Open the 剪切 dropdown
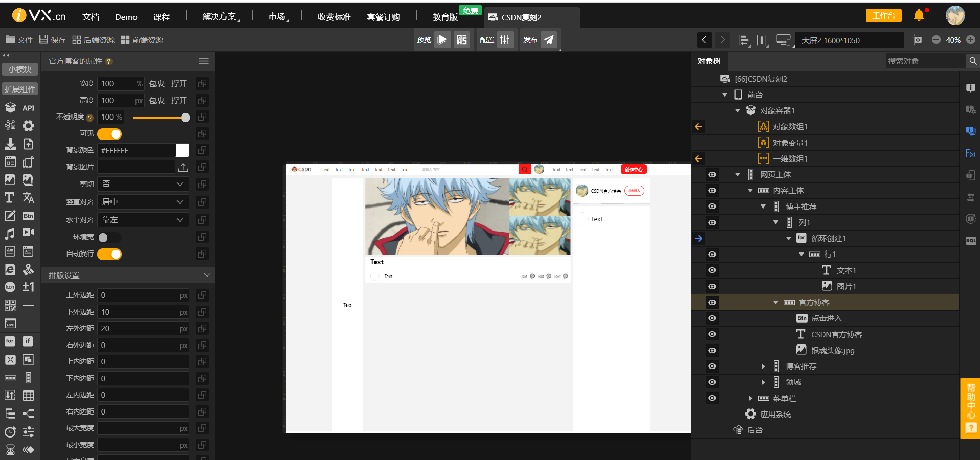Screen dimensions: 980x460 pos(143,184)
